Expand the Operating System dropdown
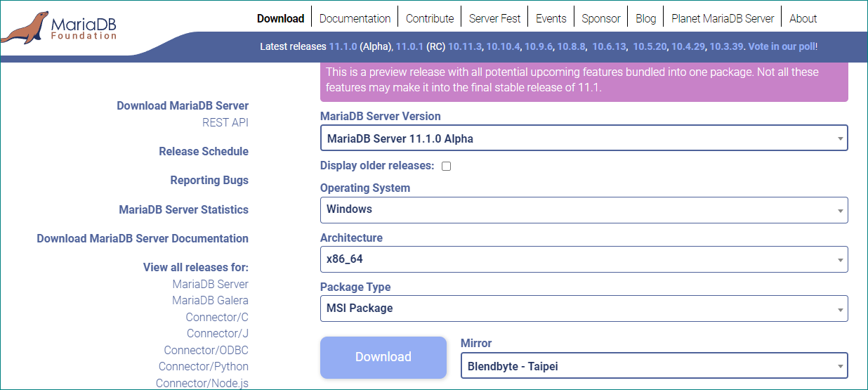Screen dimensions: 868x390 [x=584, y=209]
